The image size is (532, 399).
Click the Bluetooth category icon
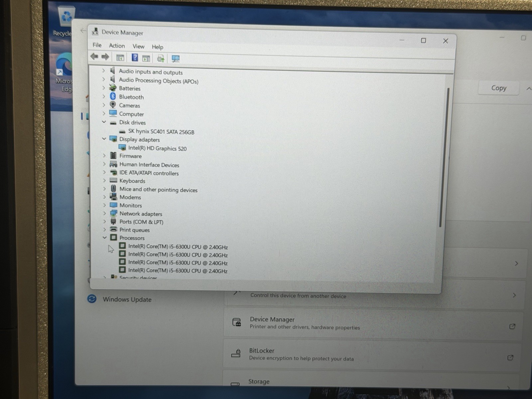click(x=113, y=96)
